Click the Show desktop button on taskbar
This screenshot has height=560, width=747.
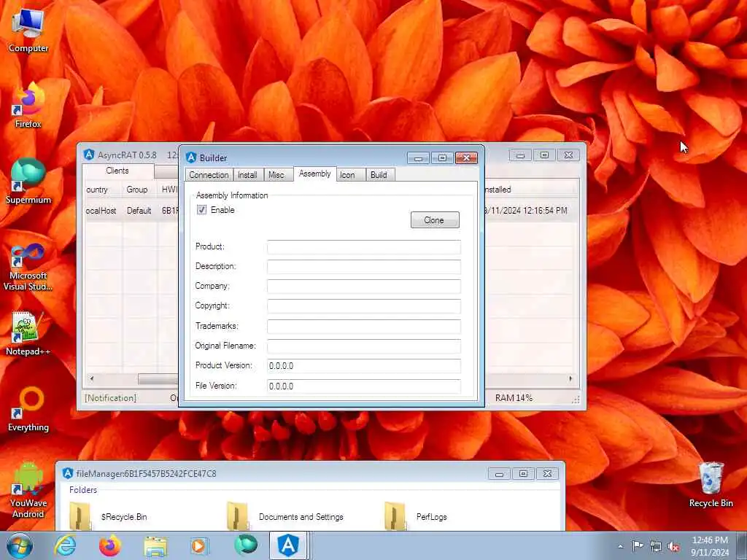click(743, 546)
